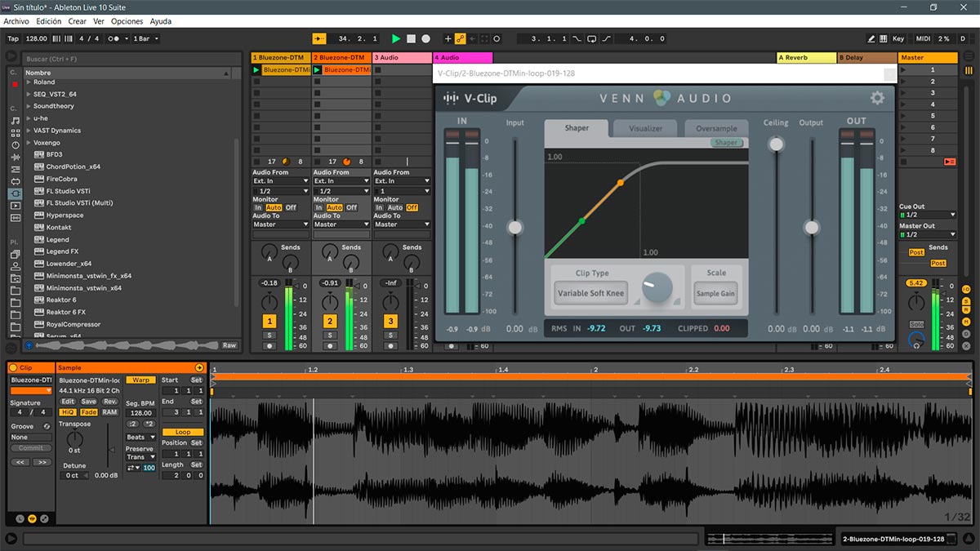
Task: Arm track 1 for recording
Action: coord(269,346)
